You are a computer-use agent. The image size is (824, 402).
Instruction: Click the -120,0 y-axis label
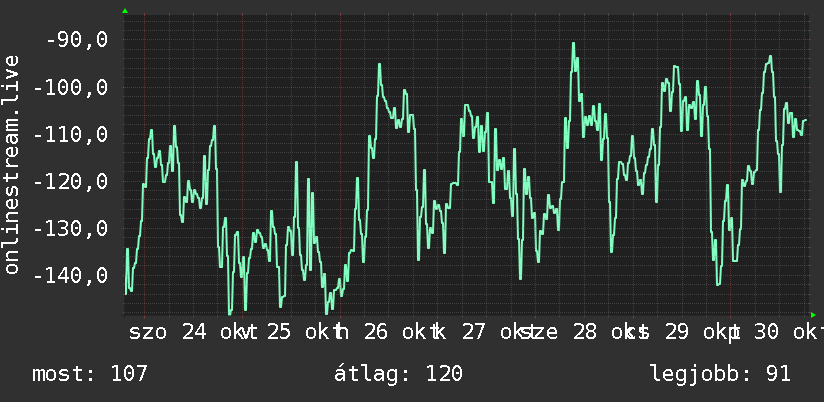pos(70,181)
